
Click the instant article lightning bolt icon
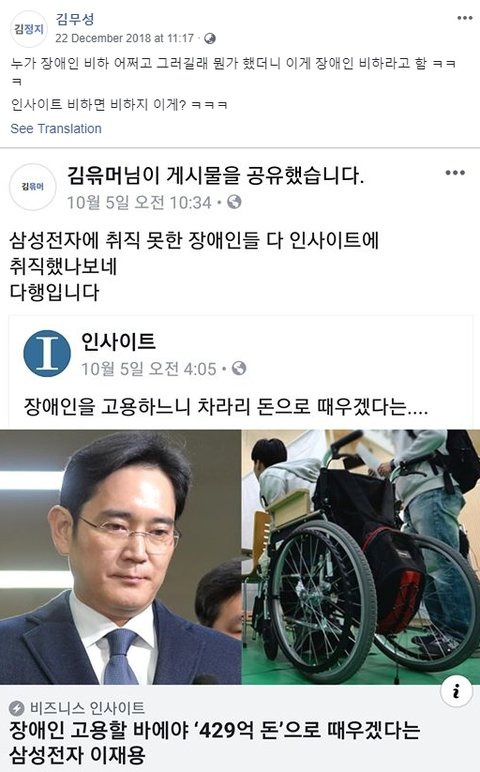coord(17,709)
